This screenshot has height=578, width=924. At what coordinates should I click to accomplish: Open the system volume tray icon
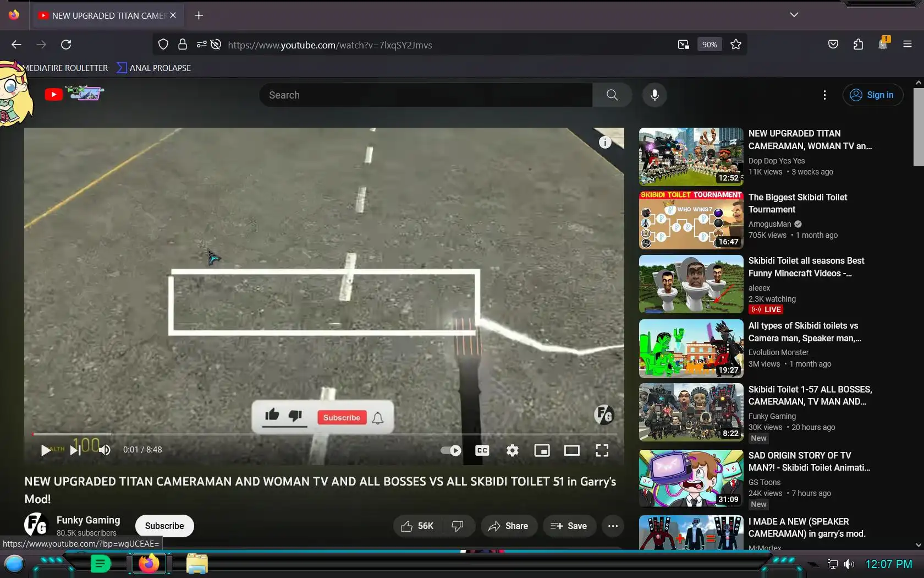(849, 564)
